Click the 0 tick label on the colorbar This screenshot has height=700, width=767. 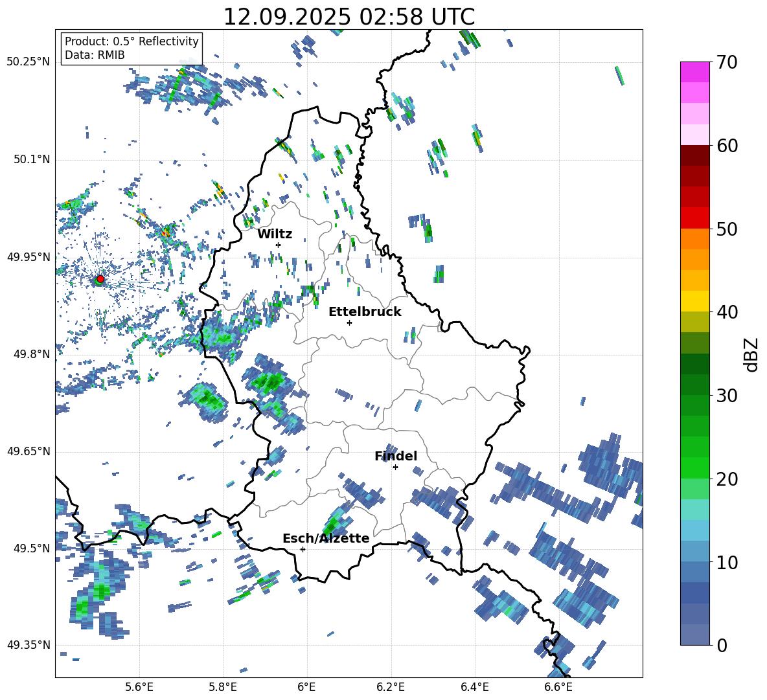(722, 645)
